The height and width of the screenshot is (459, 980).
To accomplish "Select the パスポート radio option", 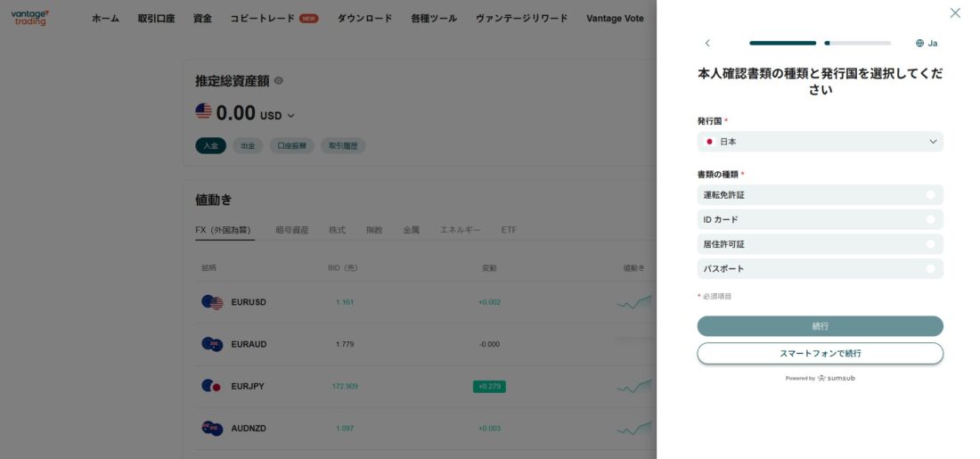I will (x=930, y=268).
